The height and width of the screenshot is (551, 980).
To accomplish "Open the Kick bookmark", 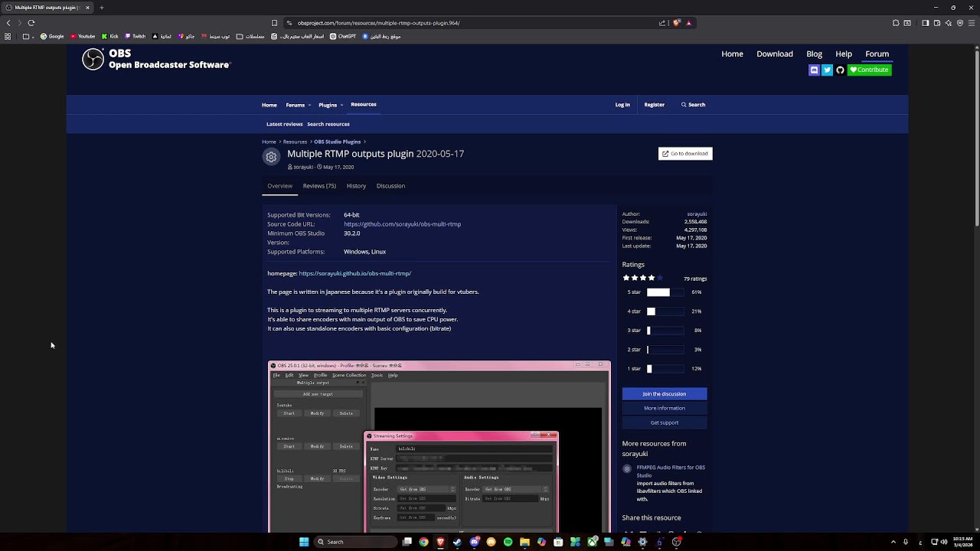I will click(110, 36).
